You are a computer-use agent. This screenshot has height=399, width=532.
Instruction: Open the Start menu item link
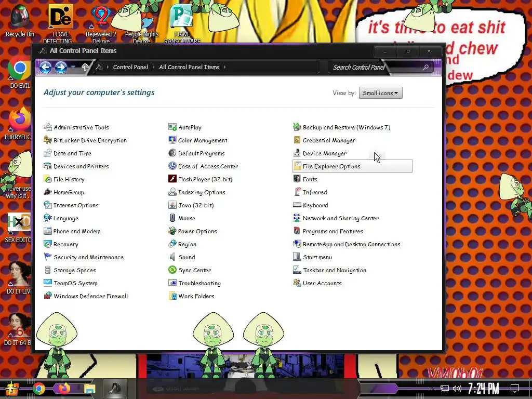pos(317,257)
